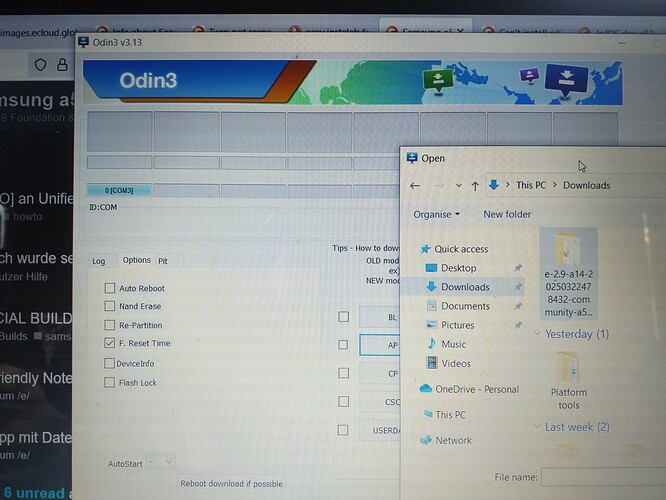Click the pin icon next to Documents
Image resolution: width=666 pixels, height=500 pixels.
pyautogui.click(x=518, y=306)
